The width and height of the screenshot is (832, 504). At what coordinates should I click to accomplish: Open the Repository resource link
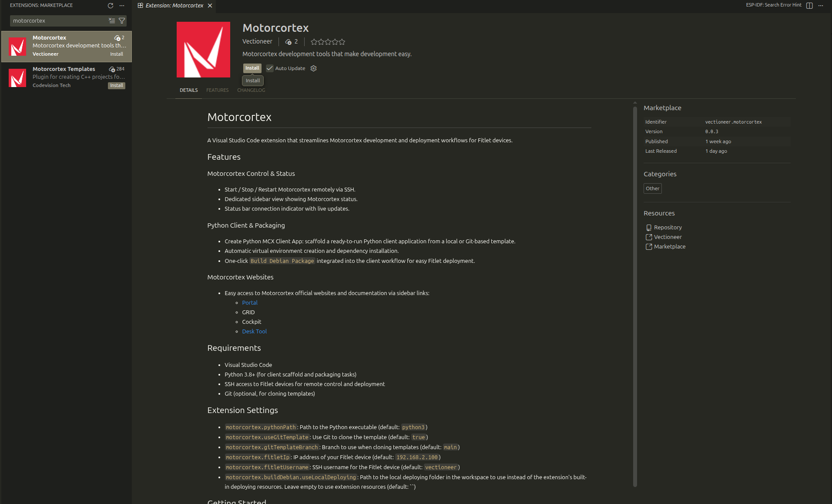tap(668, 228)
